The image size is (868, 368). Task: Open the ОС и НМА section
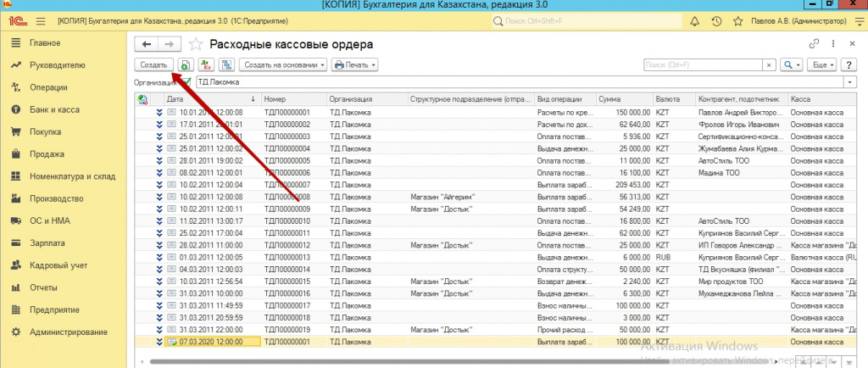(x=50, y=220)
